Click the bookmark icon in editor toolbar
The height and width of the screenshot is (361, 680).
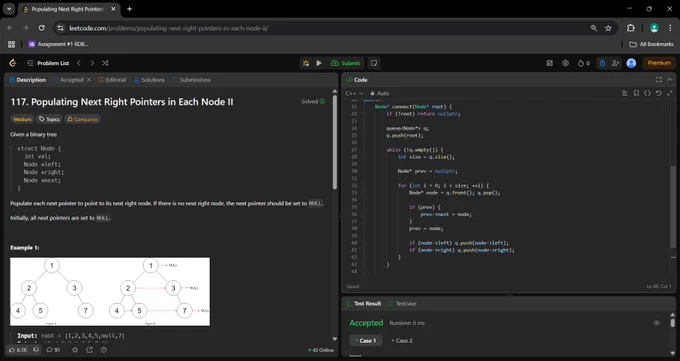tap(636, 93)
